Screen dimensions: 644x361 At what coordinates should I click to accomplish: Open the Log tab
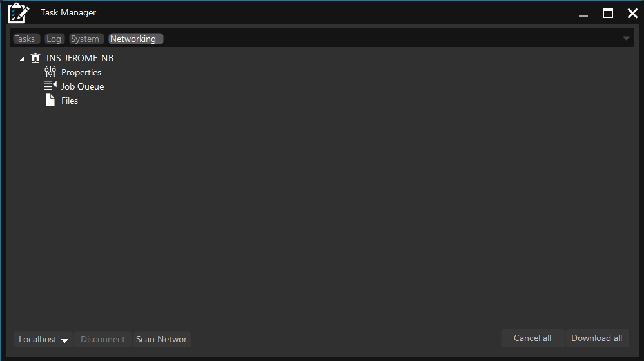54,39
